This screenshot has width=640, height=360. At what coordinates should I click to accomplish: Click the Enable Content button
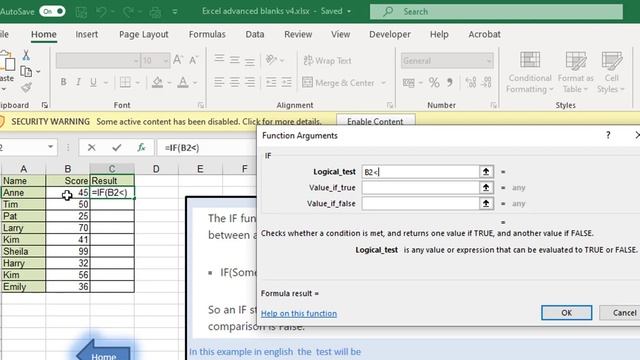point(375,121)
